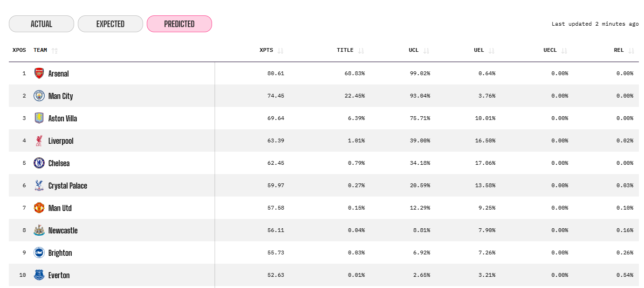Click the Crystal Palace crest icon

click(x=39, y=185)
